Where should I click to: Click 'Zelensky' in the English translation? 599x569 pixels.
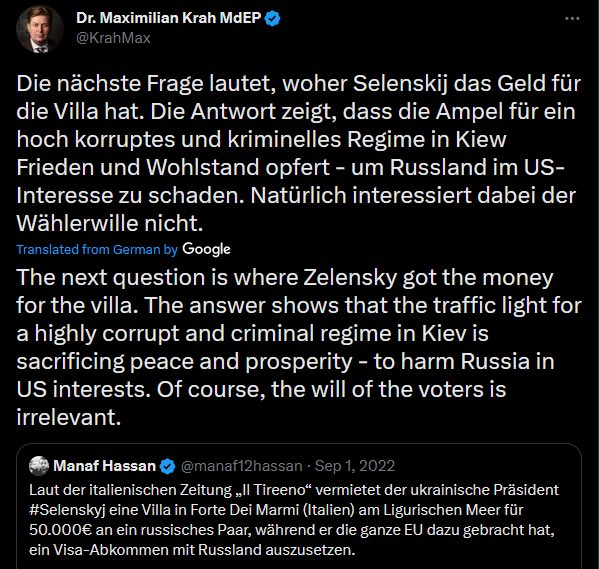[x=350, y=277]
